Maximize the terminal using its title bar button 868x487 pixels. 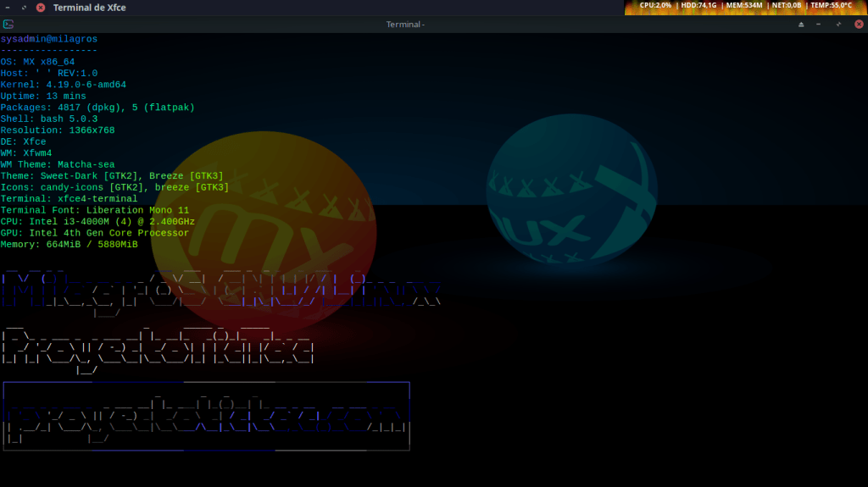838,25
